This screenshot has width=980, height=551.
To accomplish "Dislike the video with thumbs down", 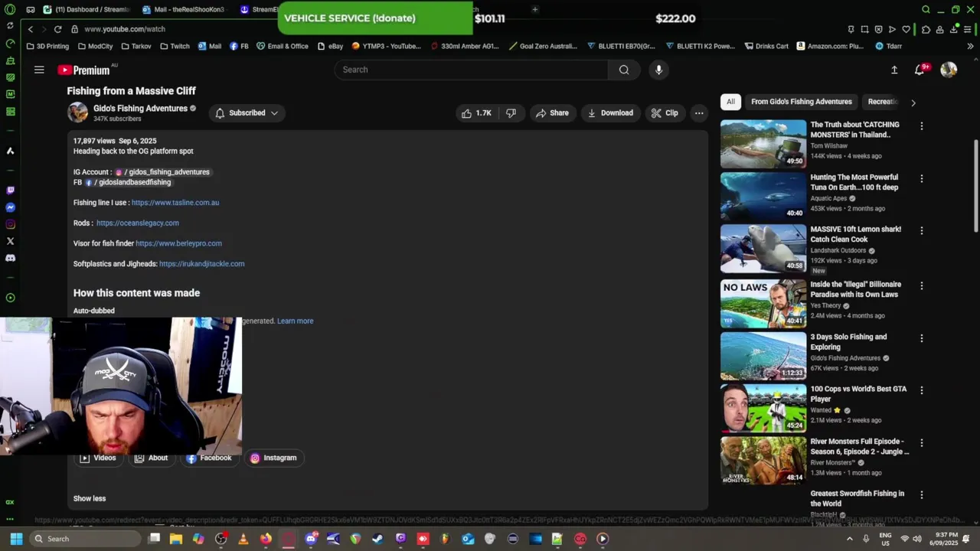I will (511, 113).
